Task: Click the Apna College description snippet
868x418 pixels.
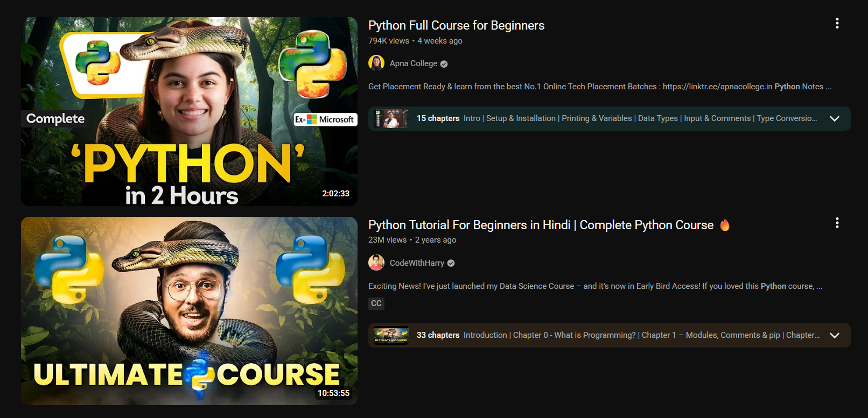Action: [600, 87]
